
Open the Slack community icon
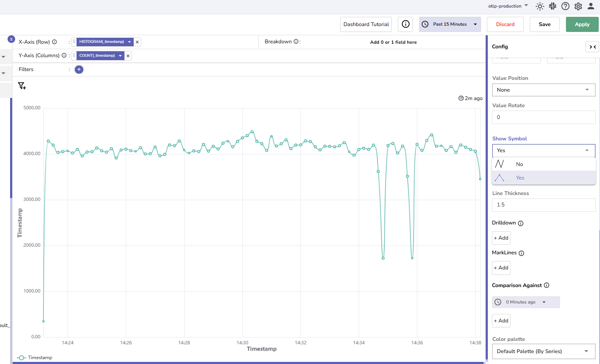[552, 6]
